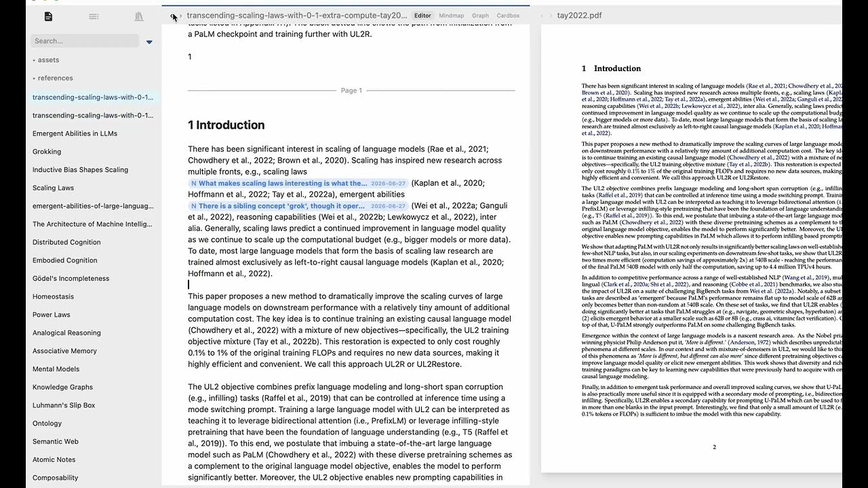The height and width of the screenshot is (488, 868).
Task: Open the 'What makes scaling laws interesting' annotation
Action: (x=298, y=183)
